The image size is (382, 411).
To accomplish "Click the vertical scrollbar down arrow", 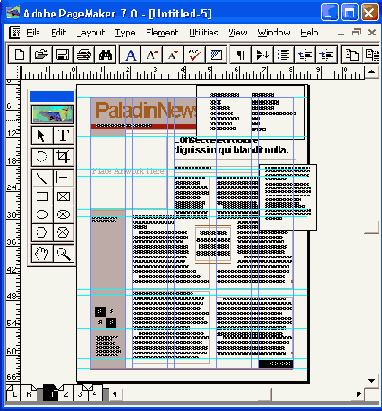I will click(372, 381).
